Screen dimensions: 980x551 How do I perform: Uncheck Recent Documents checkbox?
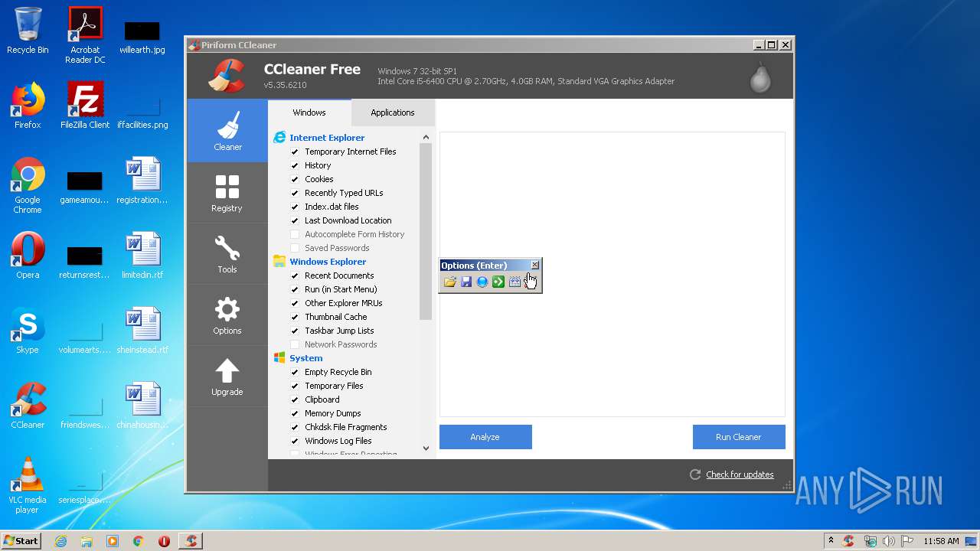[295, 275]
